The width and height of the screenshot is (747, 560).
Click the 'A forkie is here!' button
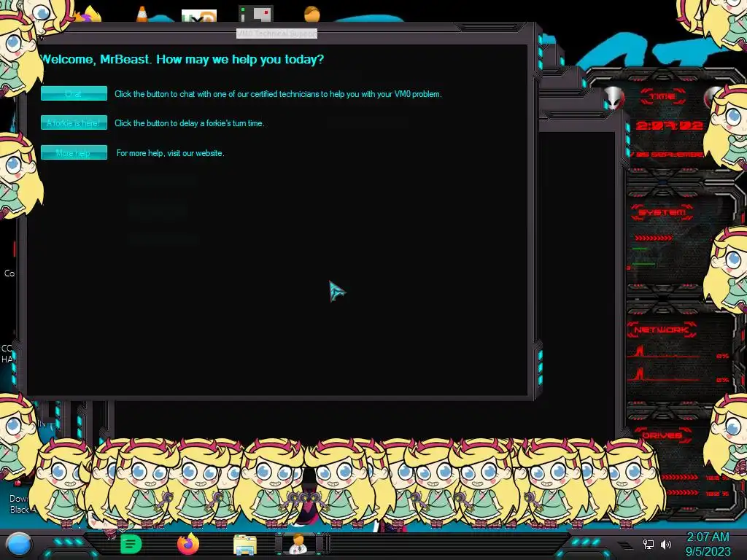(74, 122)
